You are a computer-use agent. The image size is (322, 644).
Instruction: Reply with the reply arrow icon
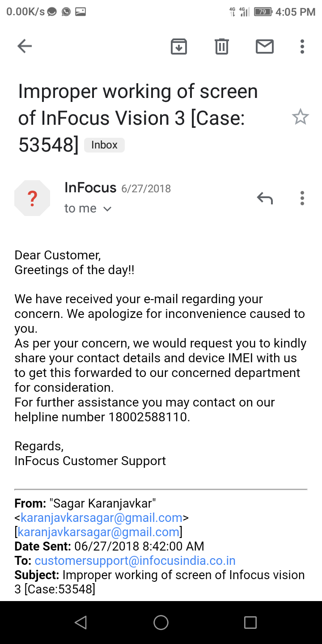[265, 198]
